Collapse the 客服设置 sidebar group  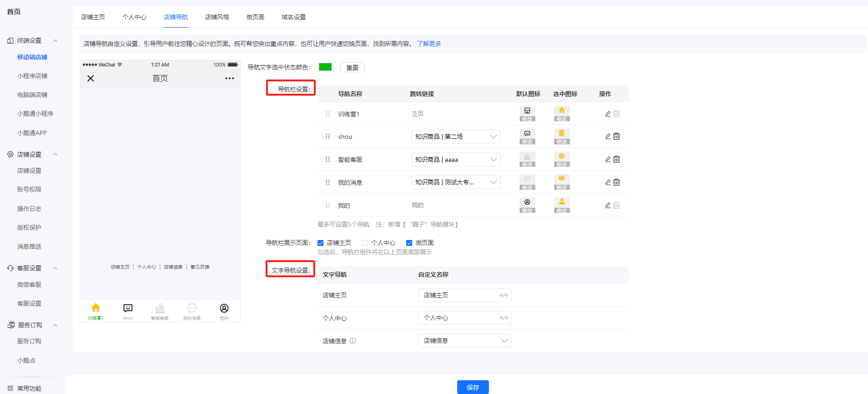(55, 268)
